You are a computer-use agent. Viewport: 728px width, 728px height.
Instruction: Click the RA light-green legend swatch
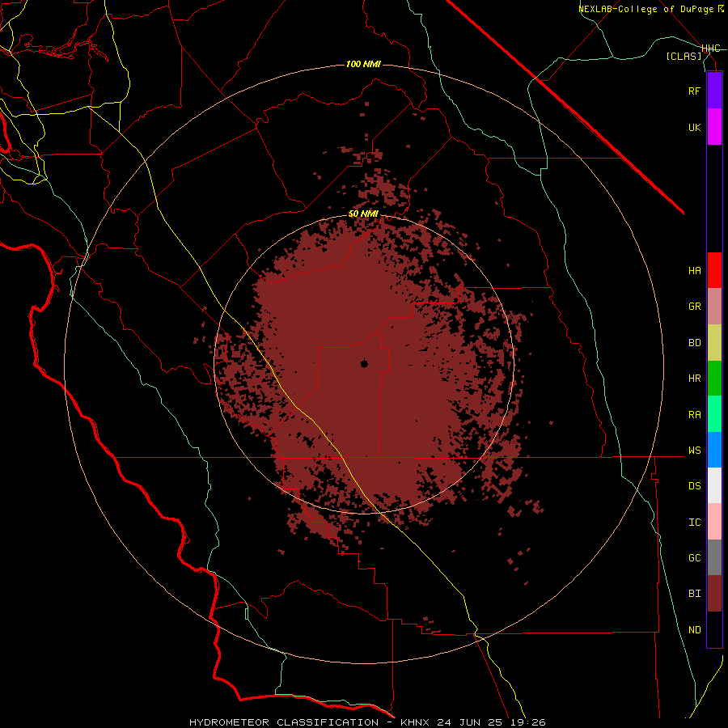(714, 414)
